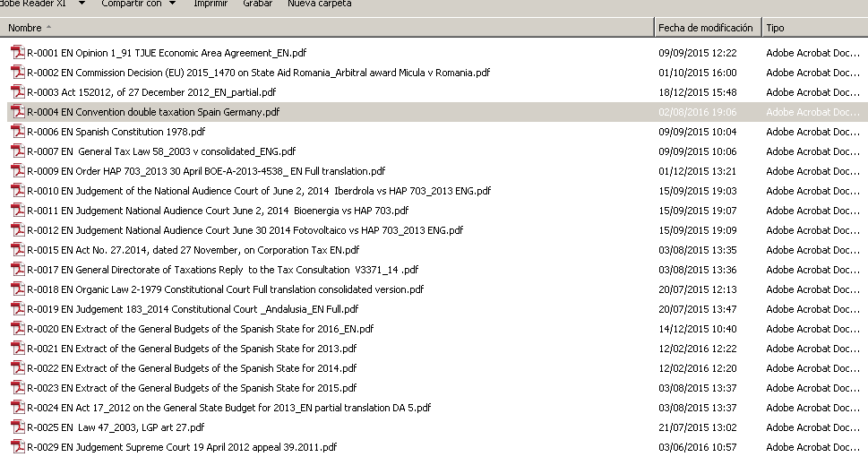
Task: Click PDF icon of R-0025 Law 47_2003 file
Action: pyautogui.click(x=18, y=427)
